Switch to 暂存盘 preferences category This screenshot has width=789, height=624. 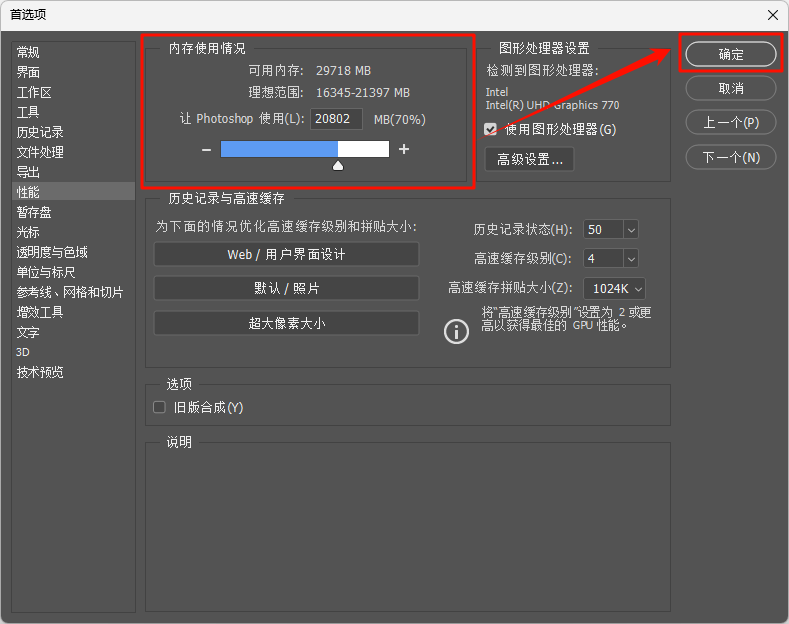(34, 212)
